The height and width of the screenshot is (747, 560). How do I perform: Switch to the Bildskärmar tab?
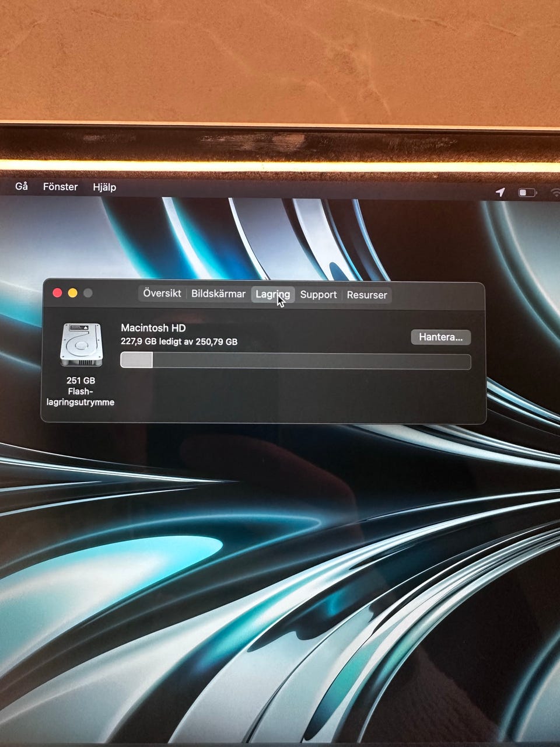click(x=218, y=294)
